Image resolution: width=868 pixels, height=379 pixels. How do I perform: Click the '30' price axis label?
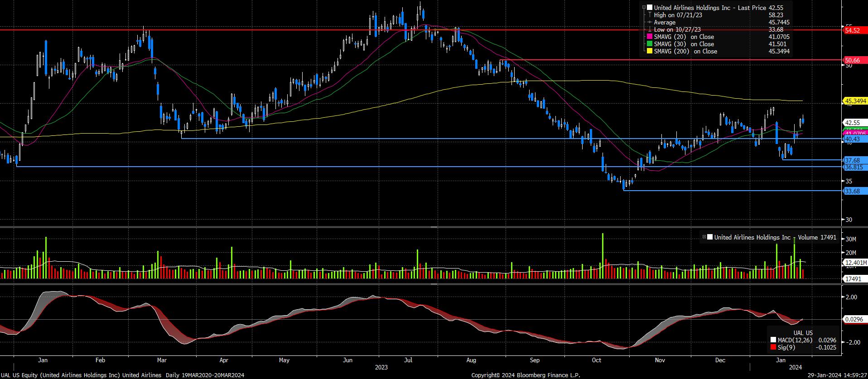pos(849,220)
